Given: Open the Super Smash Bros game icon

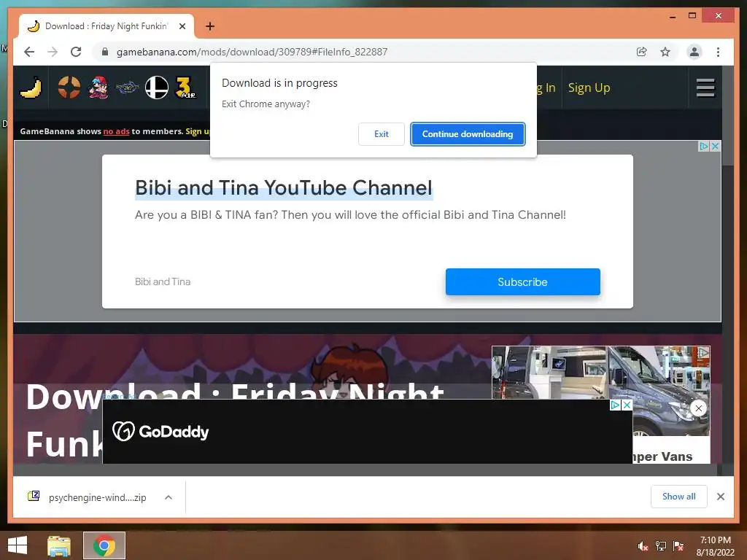Looking at the screenshot, I should pos(157,87).
